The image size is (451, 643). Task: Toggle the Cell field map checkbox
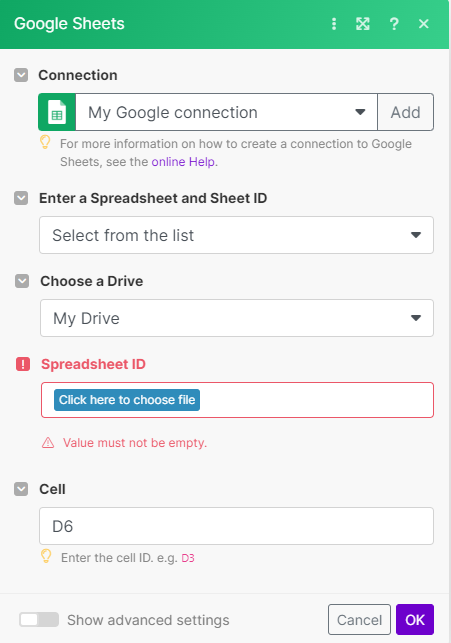21,489
